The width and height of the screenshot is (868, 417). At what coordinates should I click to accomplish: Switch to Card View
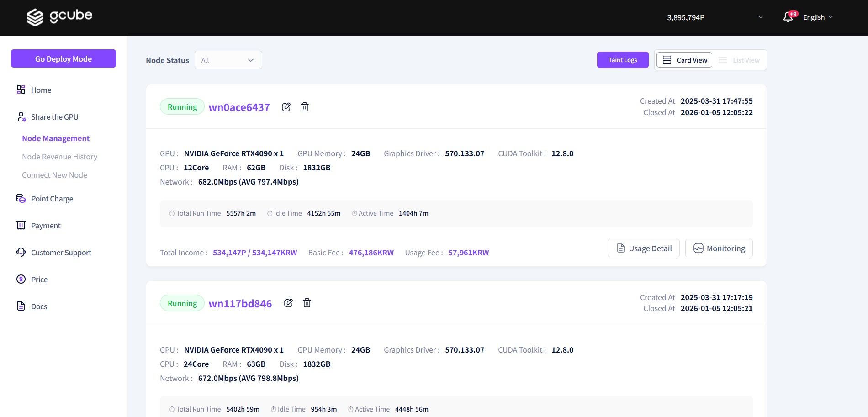click(x=684, y=60)
